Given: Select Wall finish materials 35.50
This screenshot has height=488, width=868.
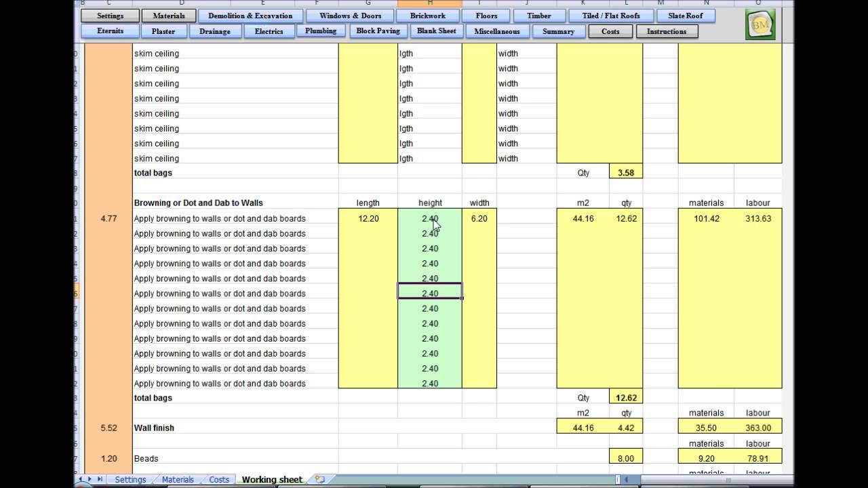Looking at the screenshot, I should point(706,428).
